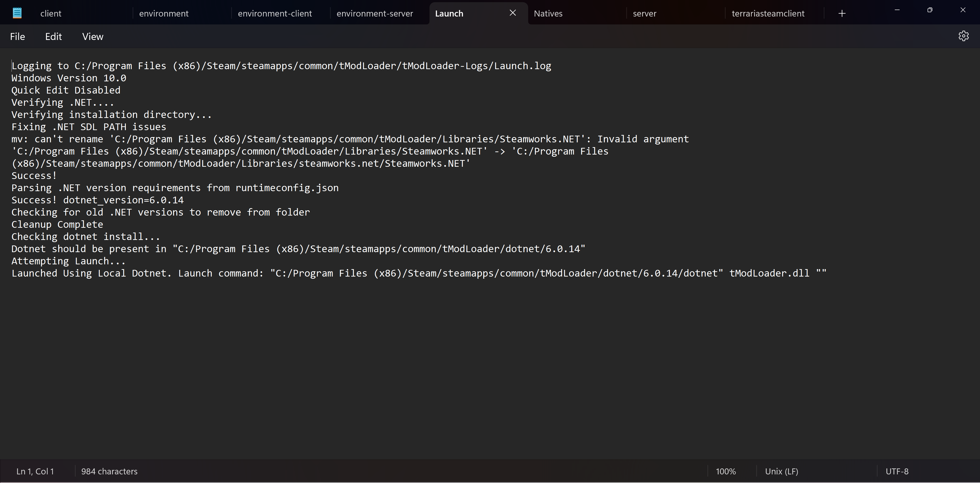Switch to the environment tab

tap(164, 14)
